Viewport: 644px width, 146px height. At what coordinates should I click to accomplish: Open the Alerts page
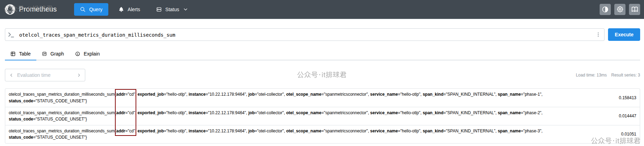[130, 9]
